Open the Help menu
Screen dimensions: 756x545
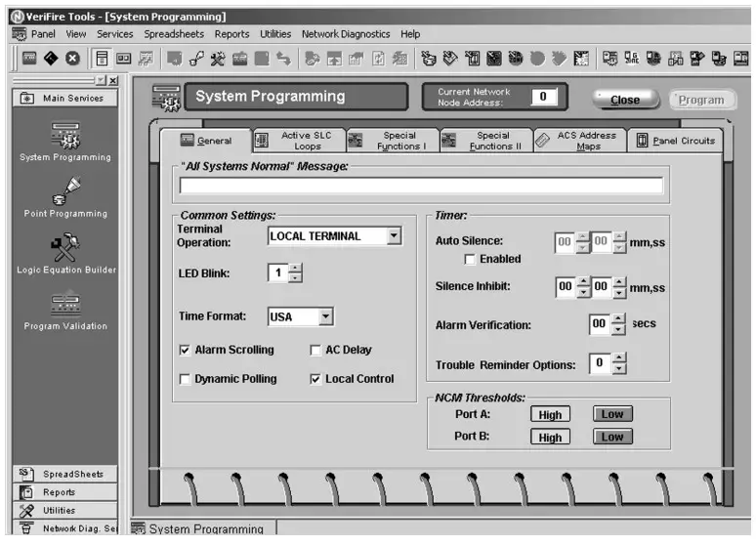[x=410, y=34]
